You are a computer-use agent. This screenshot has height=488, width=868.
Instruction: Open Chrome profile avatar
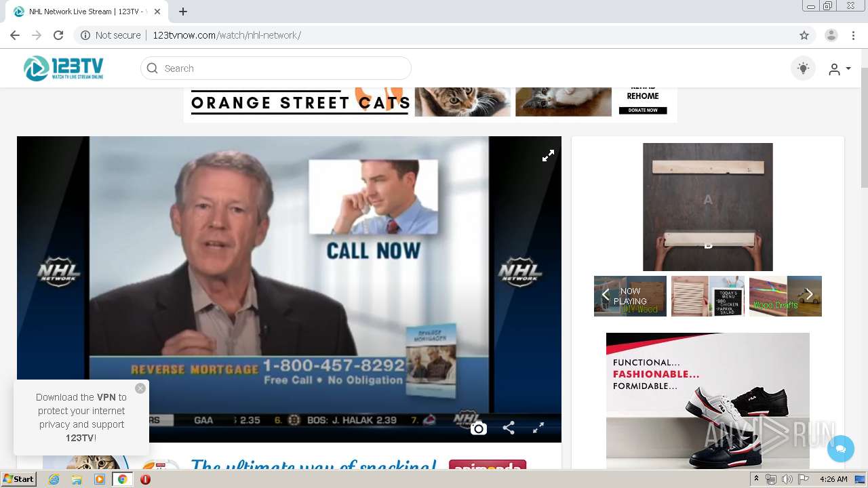click(831, 35)
